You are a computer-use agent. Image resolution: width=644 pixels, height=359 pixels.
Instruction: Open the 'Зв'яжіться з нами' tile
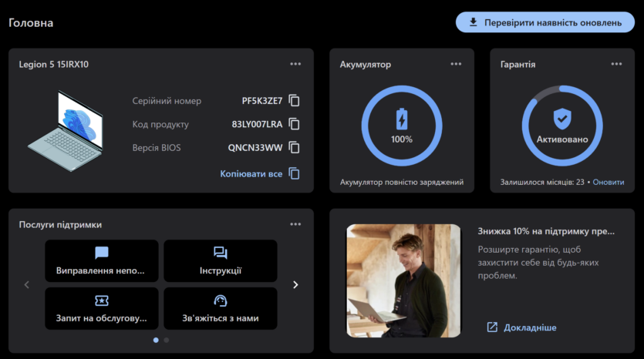[221, 308]
